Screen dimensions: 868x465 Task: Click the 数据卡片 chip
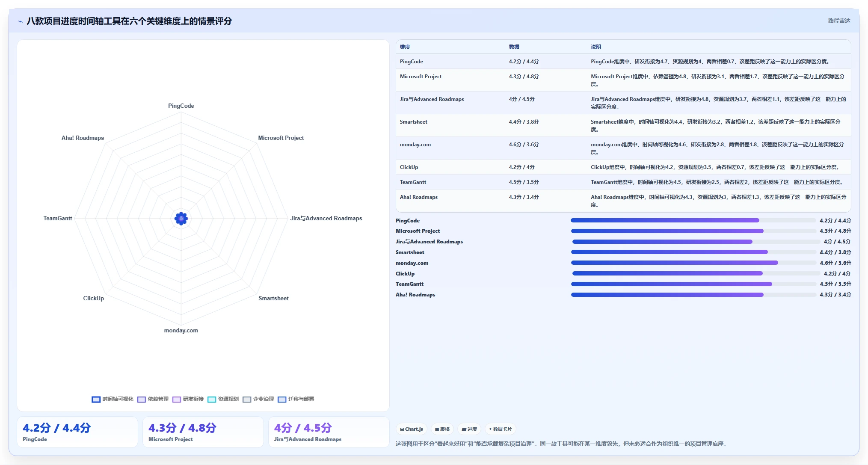[x=500, y=429]
